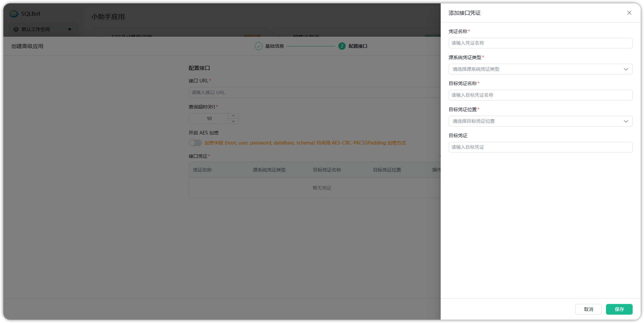
Task: Select the 基础信息 step
Action: tap(274, 46)
